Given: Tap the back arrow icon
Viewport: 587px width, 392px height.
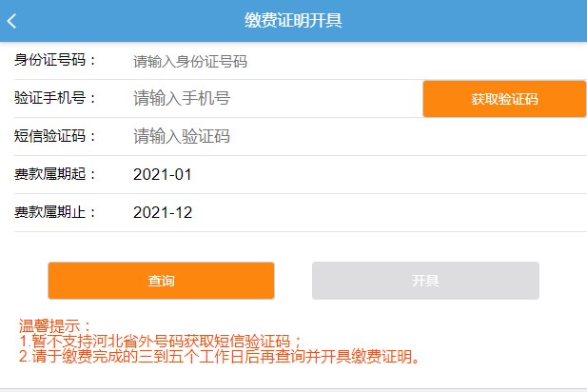Looking at the screenshot, I should [12, 21].
